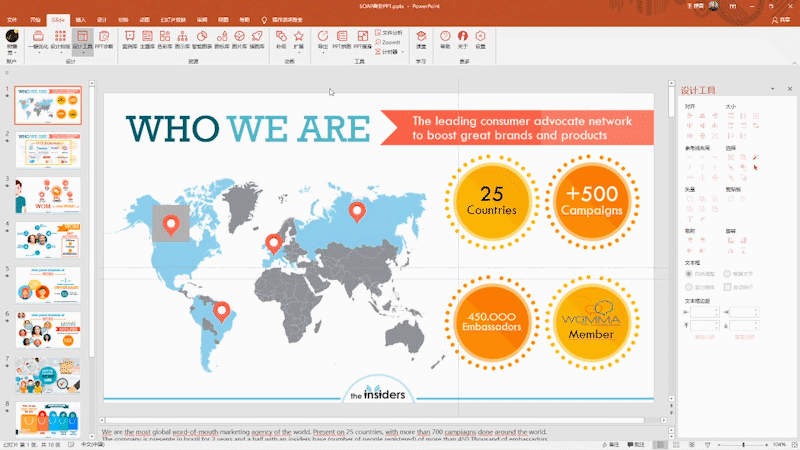Image resolution: width=800 pixels, height=450 pixels.
Task: Select first text box auto-fit radio option
Action: coord(689,274)
